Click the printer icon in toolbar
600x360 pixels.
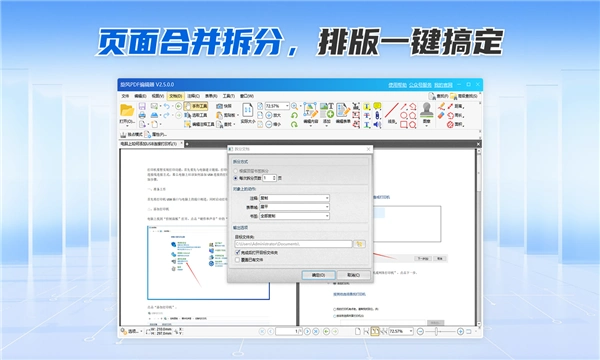tap(142, 115)
